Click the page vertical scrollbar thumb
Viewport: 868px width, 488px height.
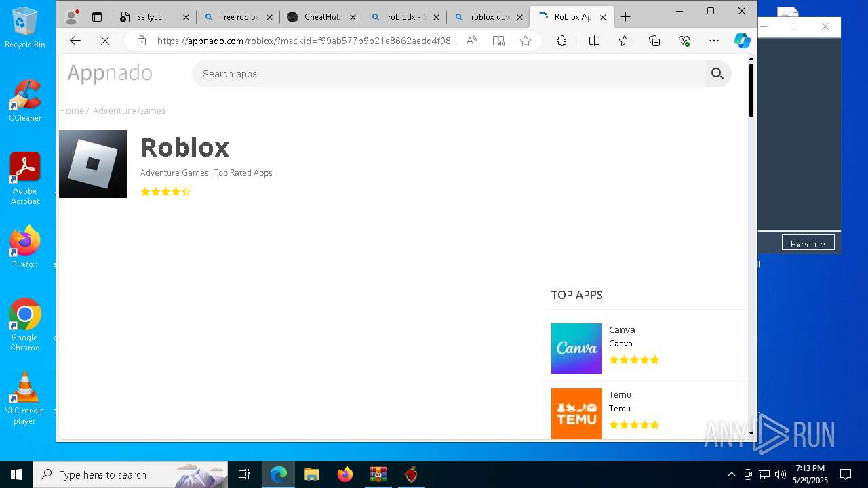751,90
